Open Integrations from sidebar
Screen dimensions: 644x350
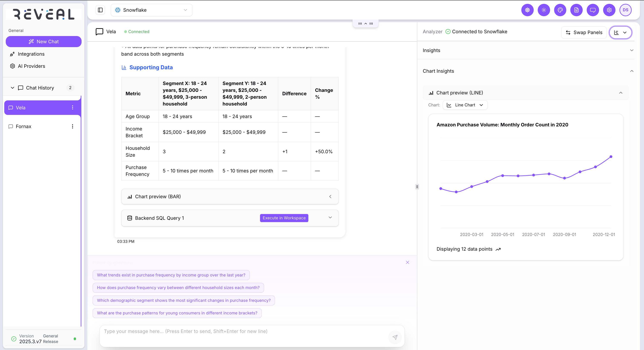pyautogui.click(x=31, y=54)
